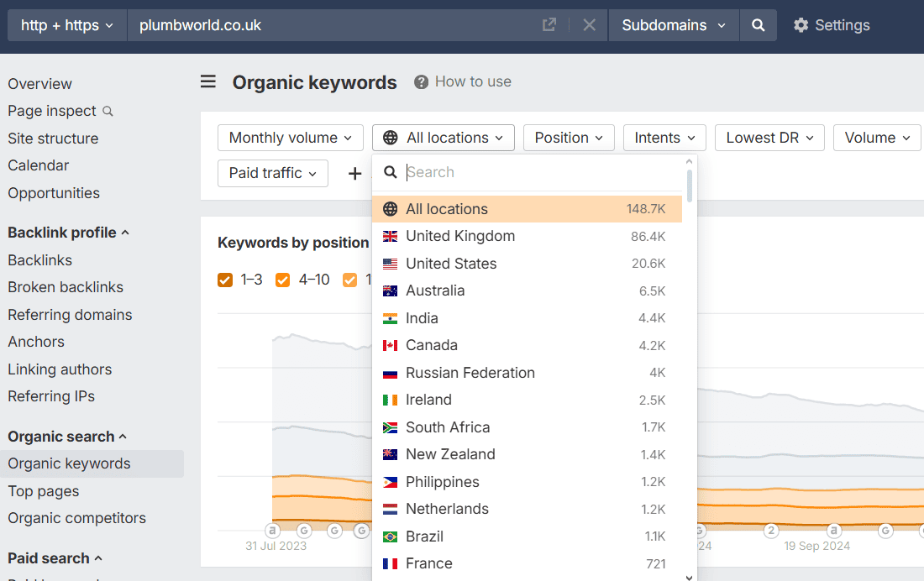The height and width of the screenshot is (581, 924).
Task: Select United Kingdom from the locations list
Action: [460, 236]
